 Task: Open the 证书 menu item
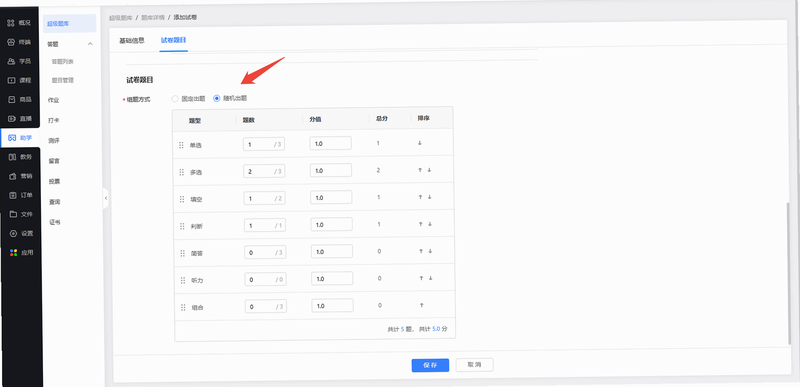point(55,222)
